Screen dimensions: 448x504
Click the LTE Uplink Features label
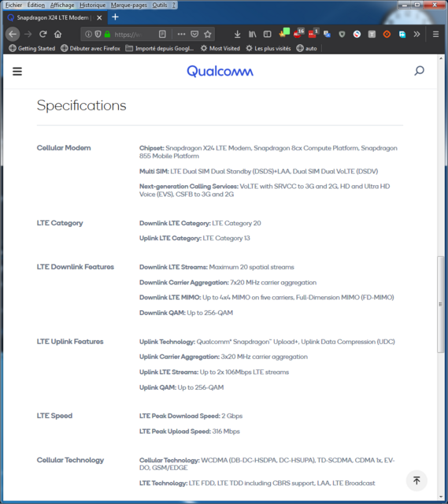click(70, 341)
